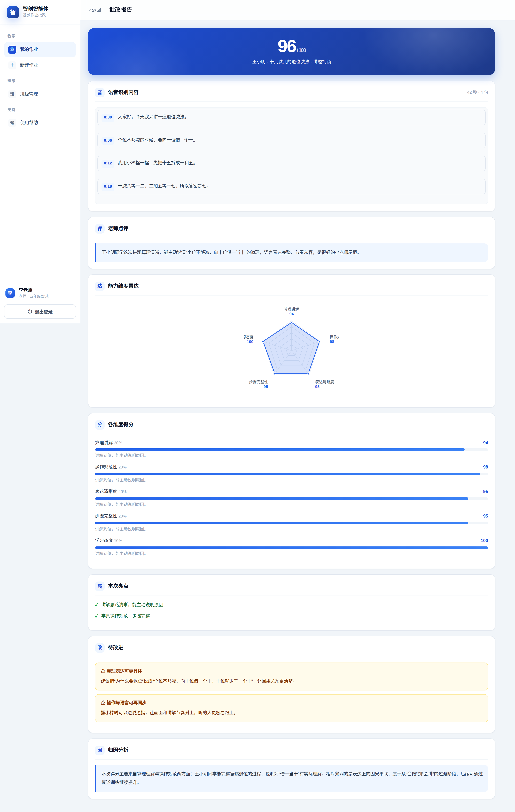
Task: Click the 智创智能体 app logo icon
Action: (x=13, y=12)
